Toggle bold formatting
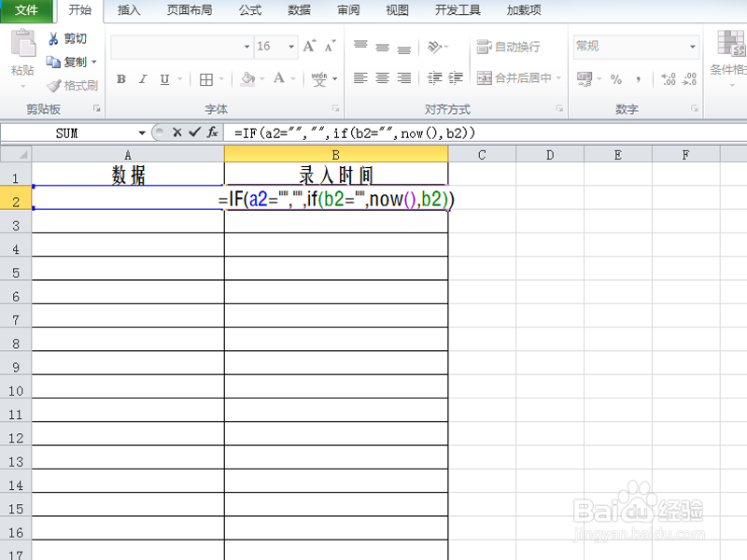Viewport: 747px width, 560px height. pos(121,79)
